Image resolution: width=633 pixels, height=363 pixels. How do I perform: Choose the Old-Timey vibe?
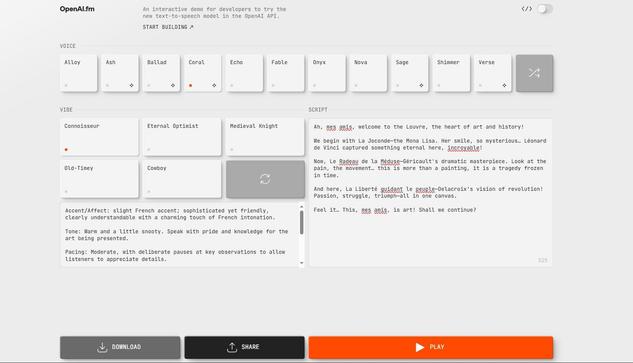click(x=99, y=179)
